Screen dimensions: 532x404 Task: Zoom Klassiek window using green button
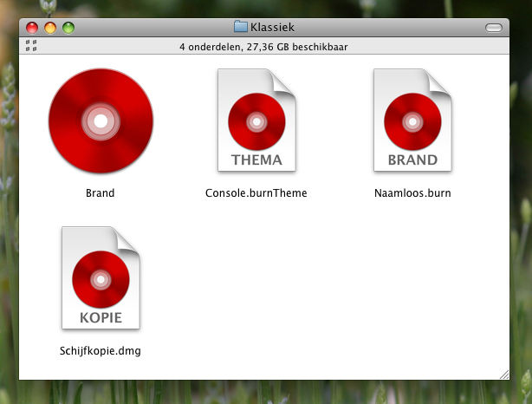point(68,28)
